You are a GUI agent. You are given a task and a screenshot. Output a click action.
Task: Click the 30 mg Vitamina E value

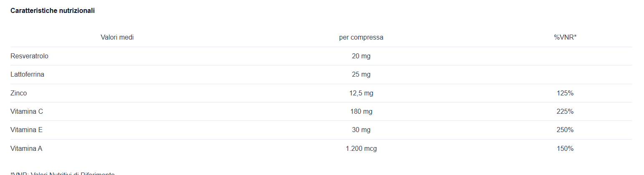coord(361,130)
